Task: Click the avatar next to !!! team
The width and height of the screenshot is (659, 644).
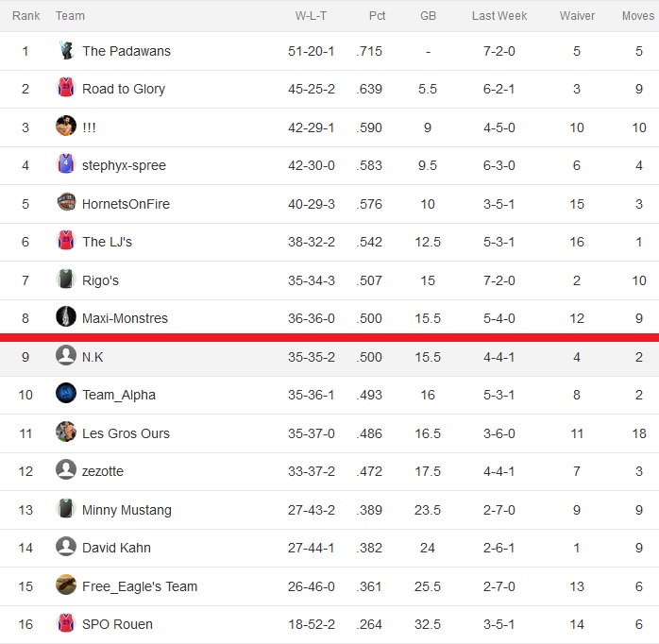Action: 66,126
